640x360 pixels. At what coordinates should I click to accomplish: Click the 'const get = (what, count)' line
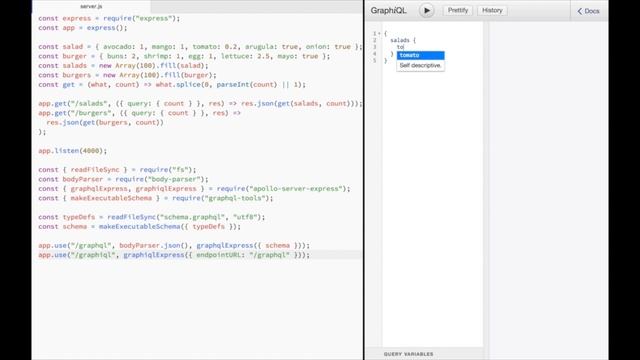(172, 84)
